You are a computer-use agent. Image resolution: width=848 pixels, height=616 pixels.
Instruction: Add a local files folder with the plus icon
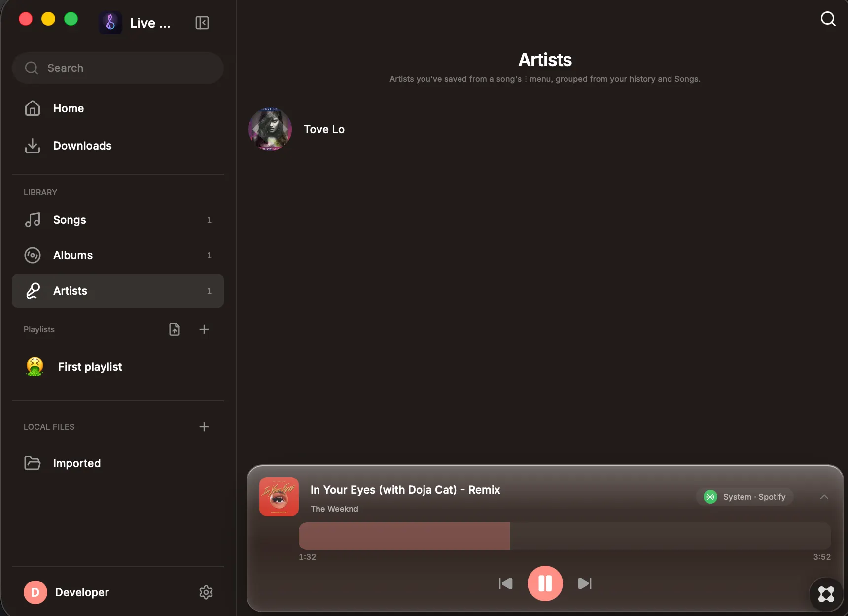pyautogui.click(x=204, y=427)
